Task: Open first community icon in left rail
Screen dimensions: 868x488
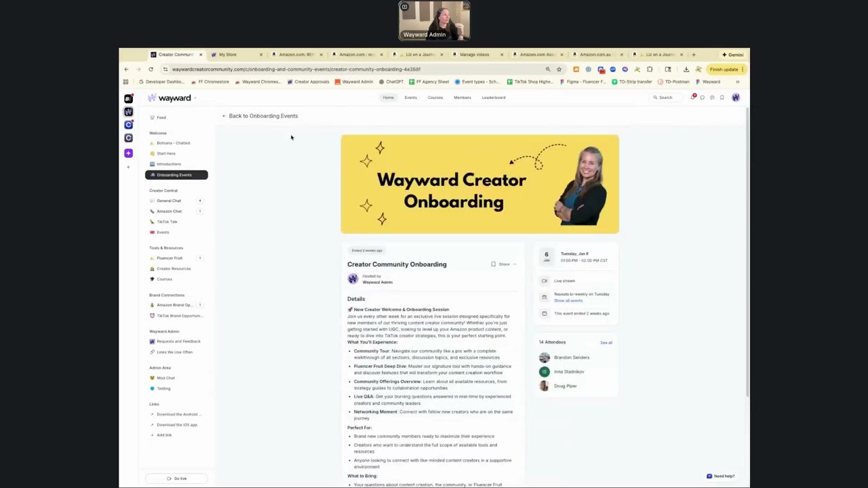Action: [128, 99]
